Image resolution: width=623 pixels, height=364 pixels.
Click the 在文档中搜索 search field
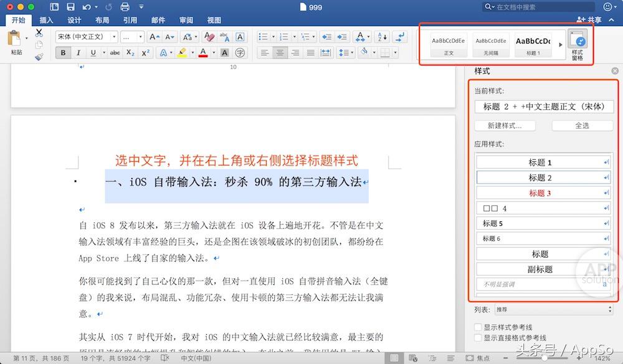[x=539, y=7]
